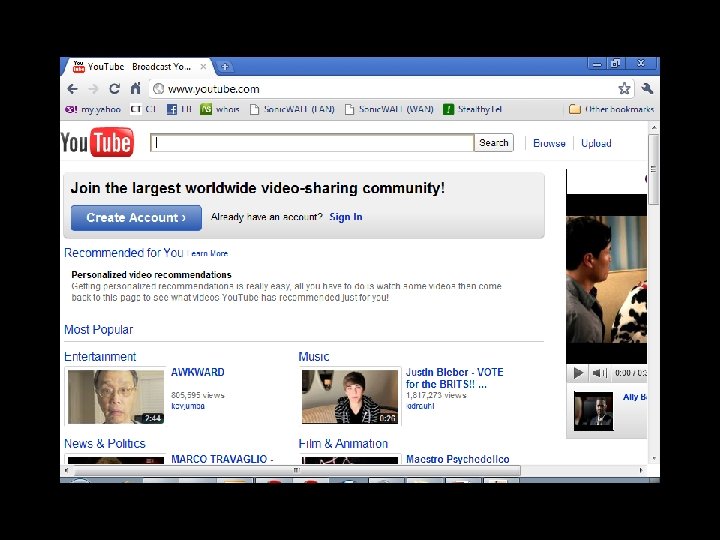Open the SonicWALL (WAN) bookmark

(389, 109)
